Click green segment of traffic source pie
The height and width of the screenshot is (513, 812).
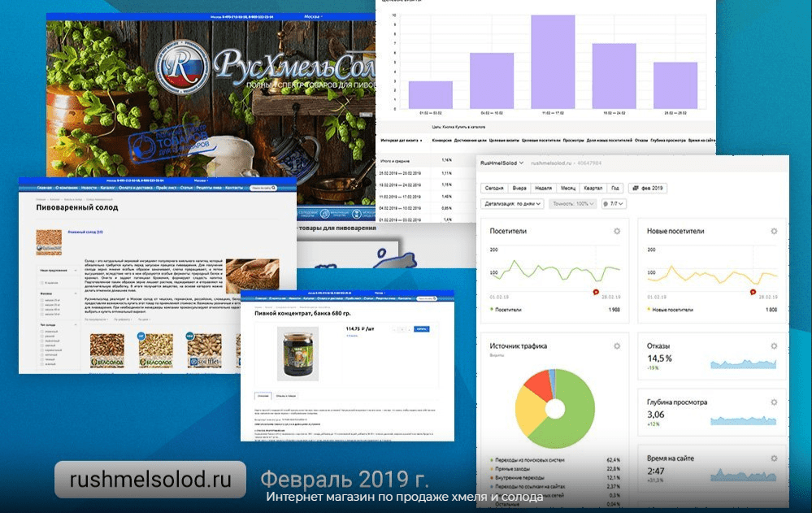[577, 415]
